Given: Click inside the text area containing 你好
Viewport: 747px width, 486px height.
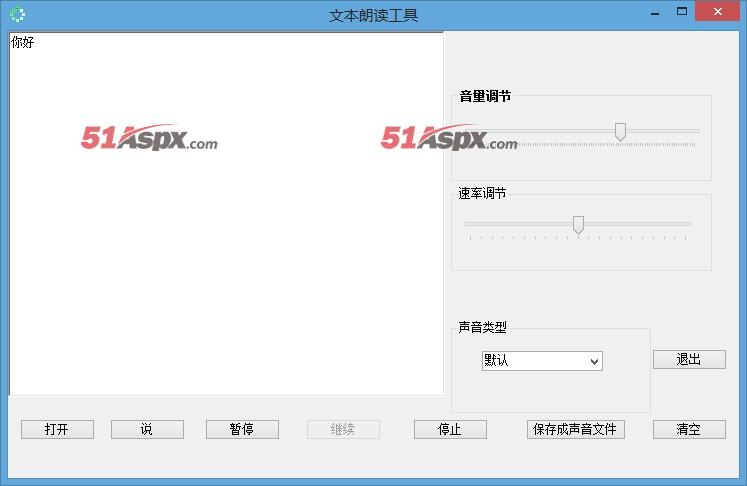Looking at the screenshot, I should pyautogui.click(x=226, y=213).
